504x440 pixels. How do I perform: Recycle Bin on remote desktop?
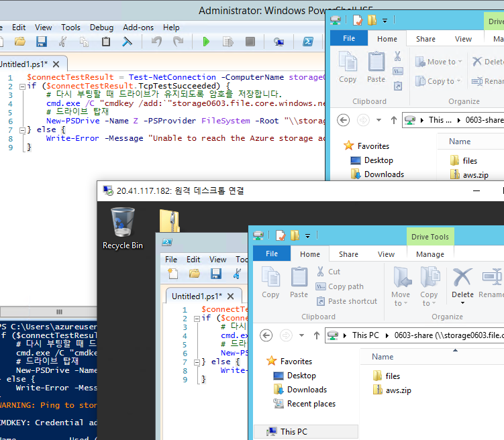pos(122,229)
